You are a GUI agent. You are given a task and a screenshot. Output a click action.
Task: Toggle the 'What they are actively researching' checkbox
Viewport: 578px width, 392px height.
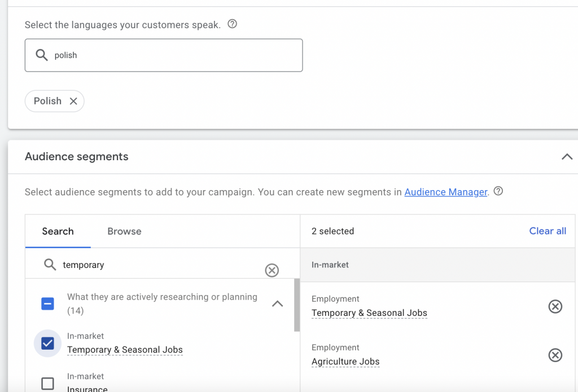click(48, 303)
